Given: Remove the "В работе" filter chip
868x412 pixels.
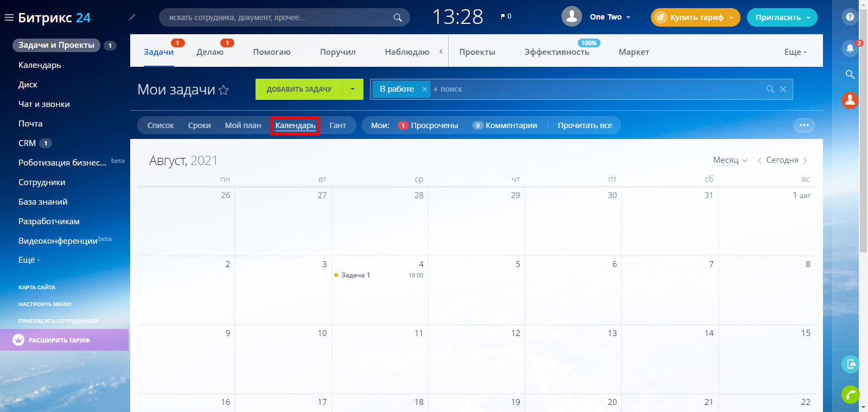Looking at the screenshot, I should click(x=424, y=89).
